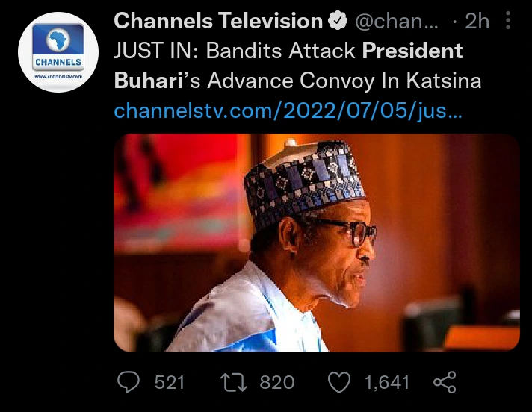Viewport: 532px width, 412px height.
Task: Open the attached news photo
Action: 316,242
